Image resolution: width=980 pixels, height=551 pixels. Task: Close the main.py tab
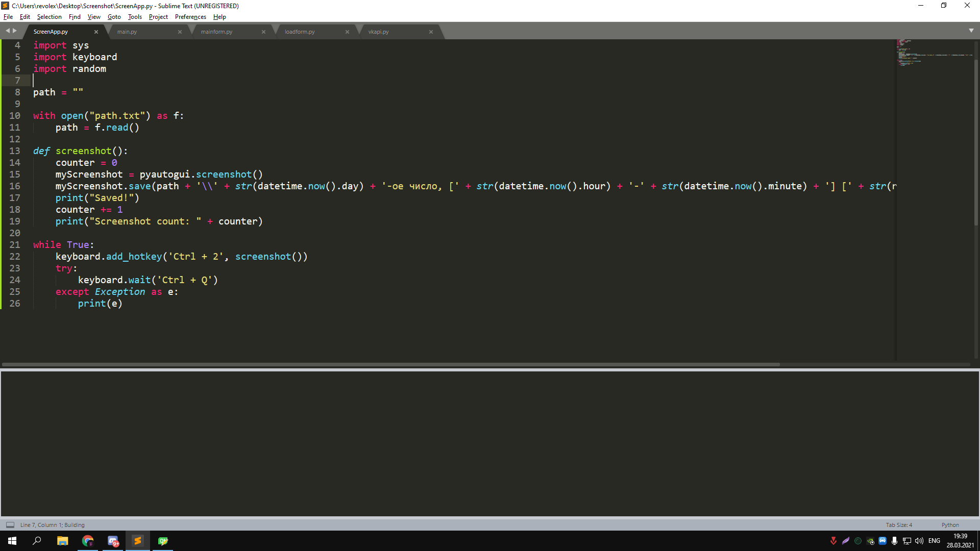point(180,31)
